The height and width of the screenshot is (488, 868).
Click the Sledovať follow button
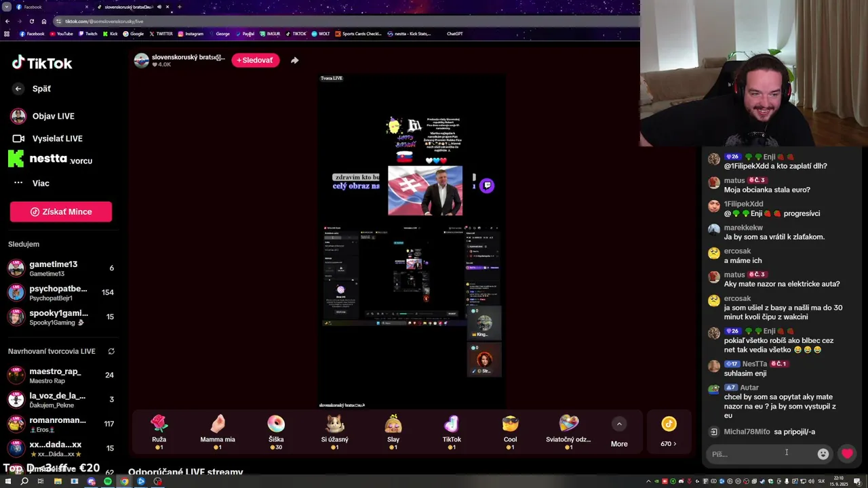click(255, 60)
